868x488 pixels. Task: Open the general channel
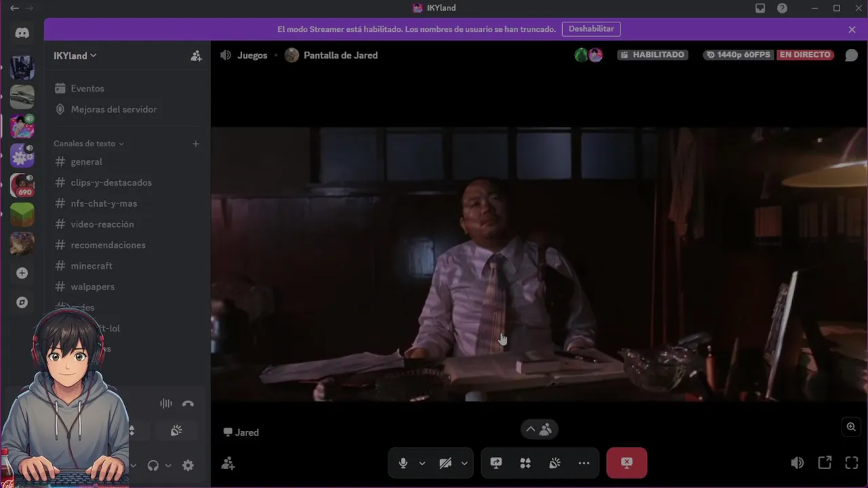[127, 161]
